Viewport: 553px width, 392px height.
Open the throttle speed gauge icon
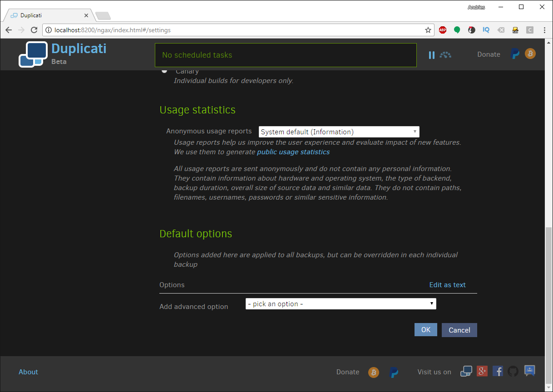coord(445,55)
